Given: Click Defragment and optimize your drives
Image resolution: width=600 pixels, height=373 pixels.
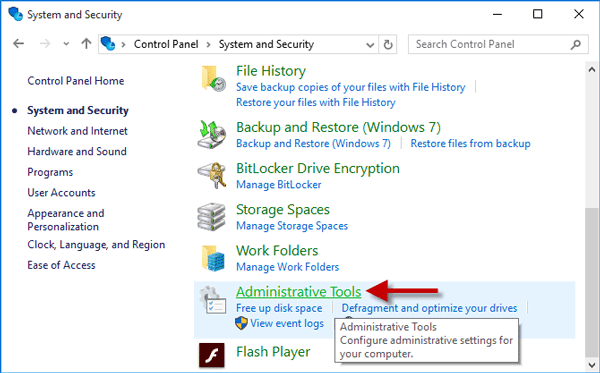Looking at the screenshot, I should (x=429, y=308).
